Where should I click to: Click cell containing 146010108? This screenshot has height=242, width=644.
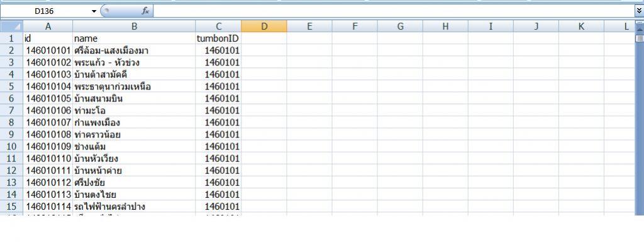48,134
